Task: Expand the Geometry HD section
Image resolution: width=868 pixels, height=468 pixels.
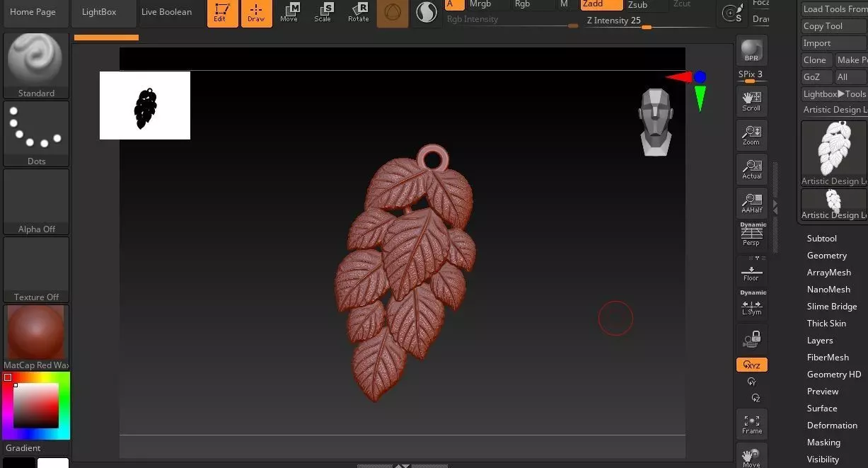Action: (834, 375)
